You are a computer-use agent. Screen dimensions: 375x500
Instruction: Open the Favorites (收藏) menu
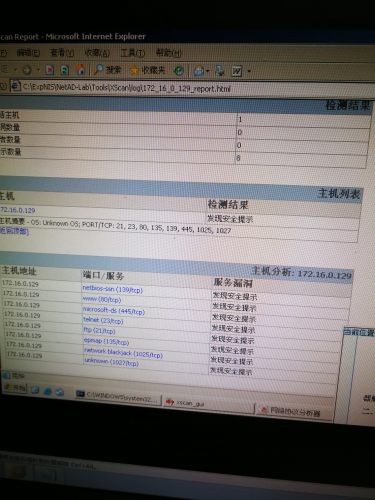[x=97, y=53]
